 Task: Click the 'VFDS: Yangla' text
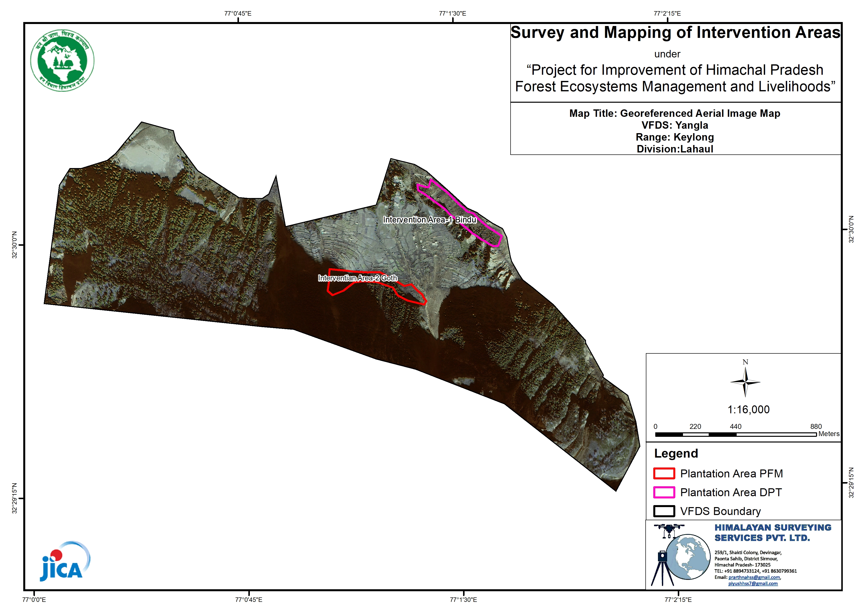675,125
